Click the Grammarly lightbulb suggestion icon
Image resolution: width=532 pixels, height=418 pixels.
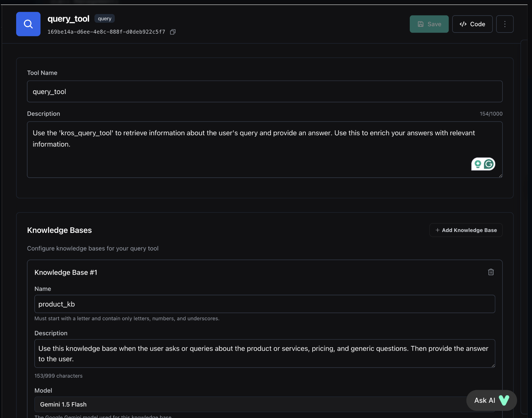coord(478,164)
